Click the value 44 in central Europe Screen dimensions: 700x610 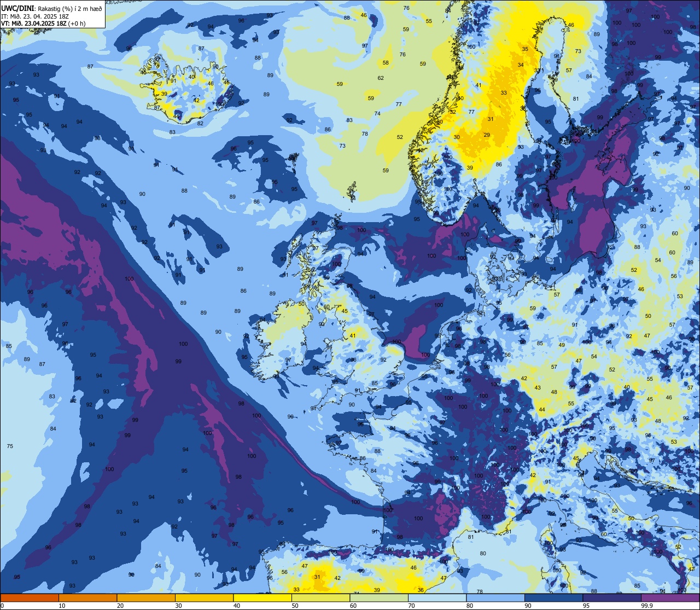pyautogui.click(x=542, y=409)
